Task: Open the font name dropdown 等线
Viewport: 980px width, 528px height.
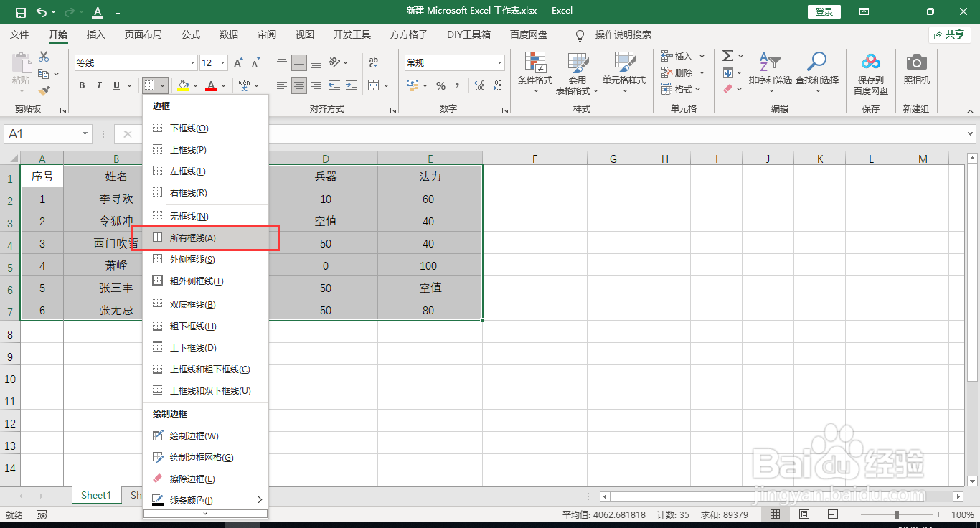Action: (192, 63)
